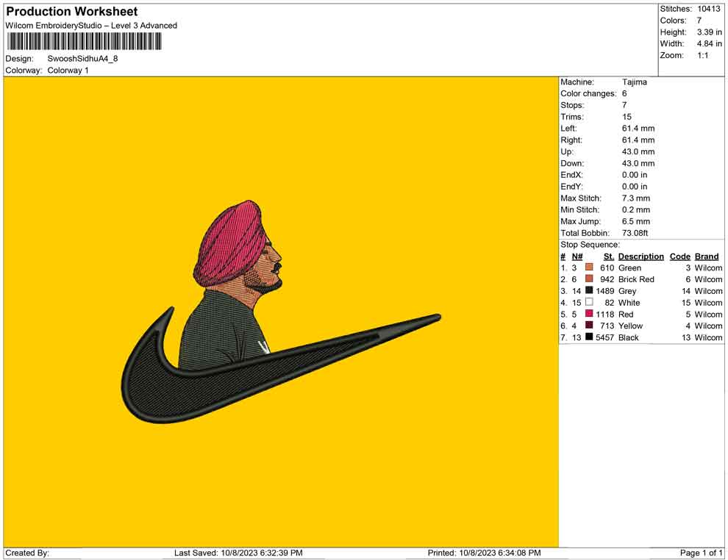Click the 'Description' column header

click(641, 256)
